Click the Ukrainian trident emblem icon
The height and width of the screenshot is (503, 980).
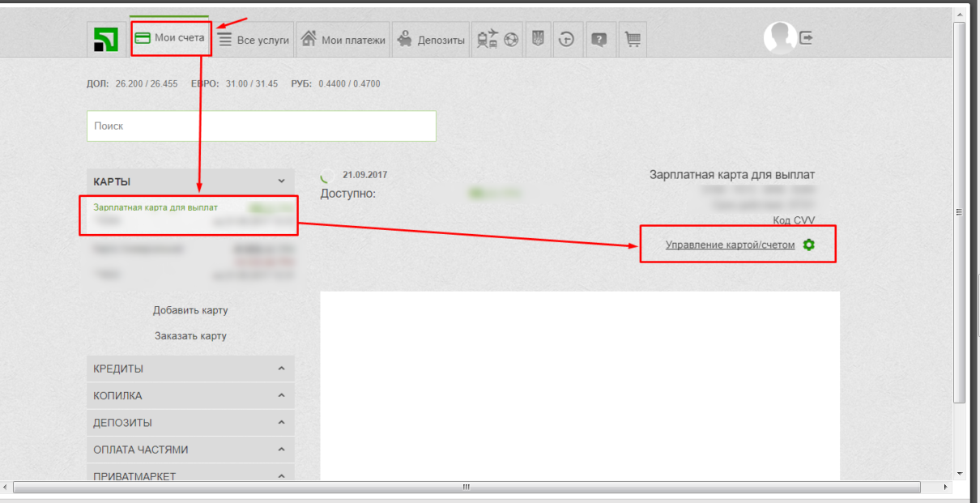coord(537,40)
